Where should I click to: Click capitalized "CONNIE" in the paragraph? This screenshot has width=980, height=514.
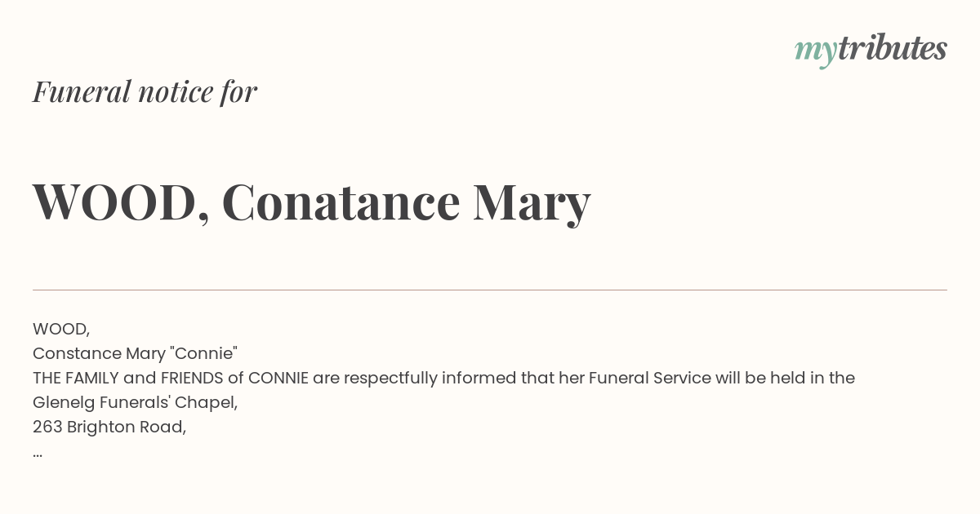click(x=278, y=378)
